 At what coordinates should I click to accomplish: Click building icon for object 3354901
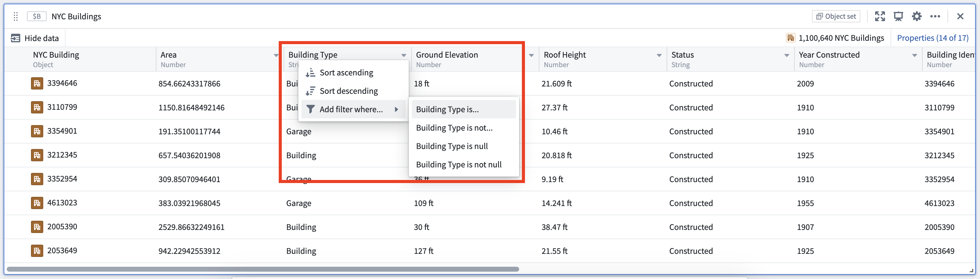tap(37, 131)
